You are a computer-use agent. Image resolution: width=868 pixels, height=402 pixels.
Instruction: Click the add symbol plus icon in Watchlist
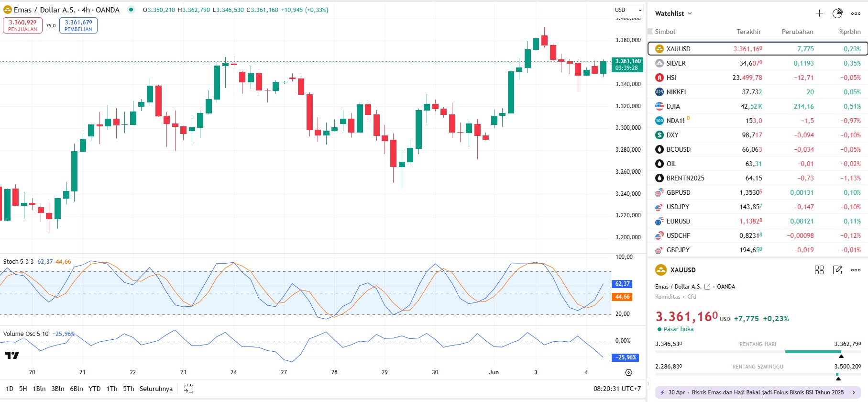pyautogui.click(x=819, y=13)
